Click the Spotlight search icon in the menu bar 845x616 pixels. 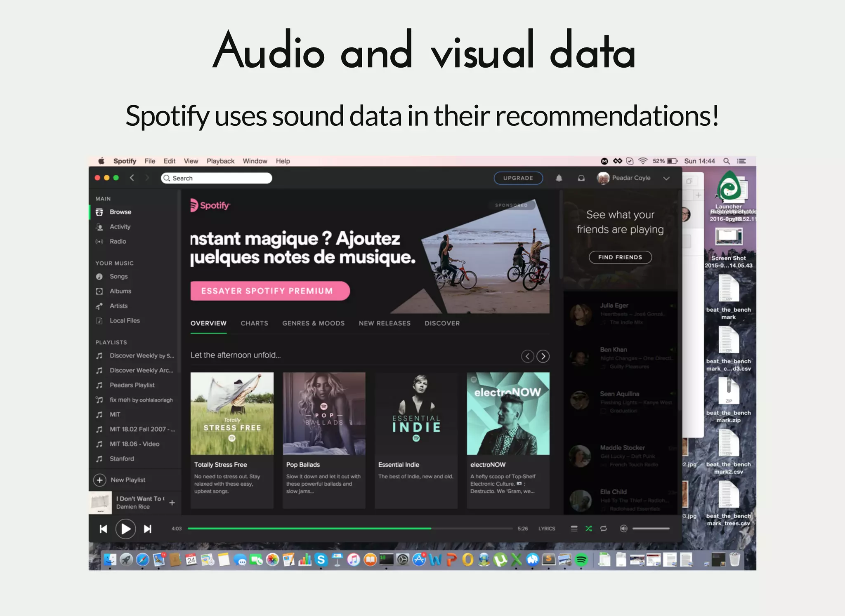(727, 161)
